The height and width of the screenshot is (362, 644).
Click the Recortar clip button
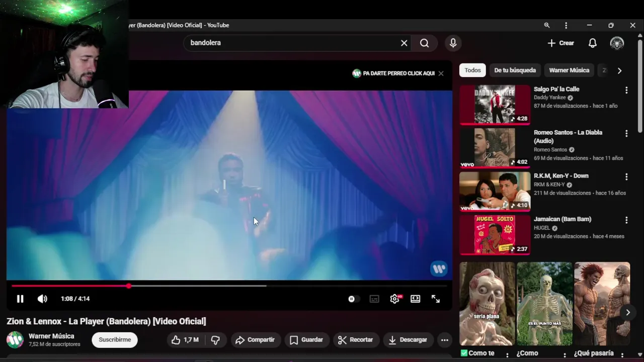pyautogui.click(x=356, y=340)
